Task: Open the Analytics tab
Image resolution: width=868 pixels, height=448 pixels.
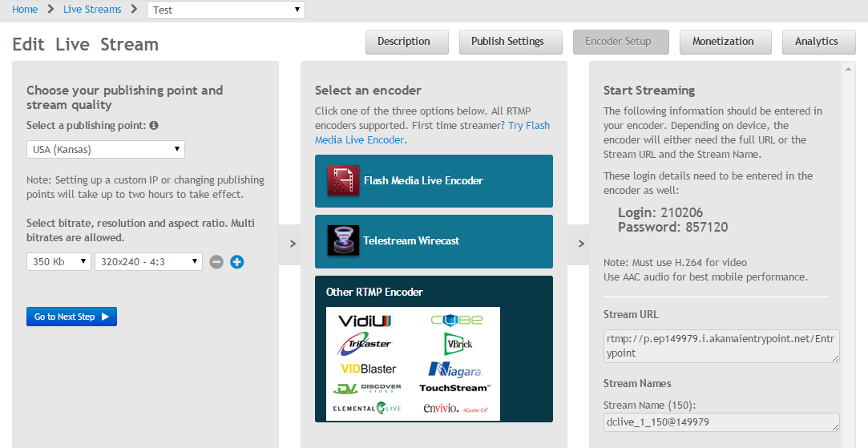Action: (x=816, y=42)
